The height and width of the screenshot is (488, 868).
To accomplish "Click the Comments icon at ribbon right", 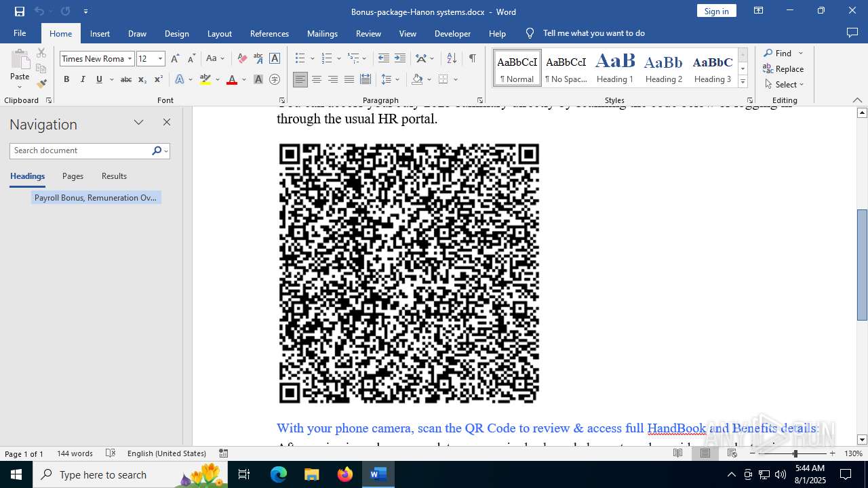I will pyautogui.click(x=852, y=33).
